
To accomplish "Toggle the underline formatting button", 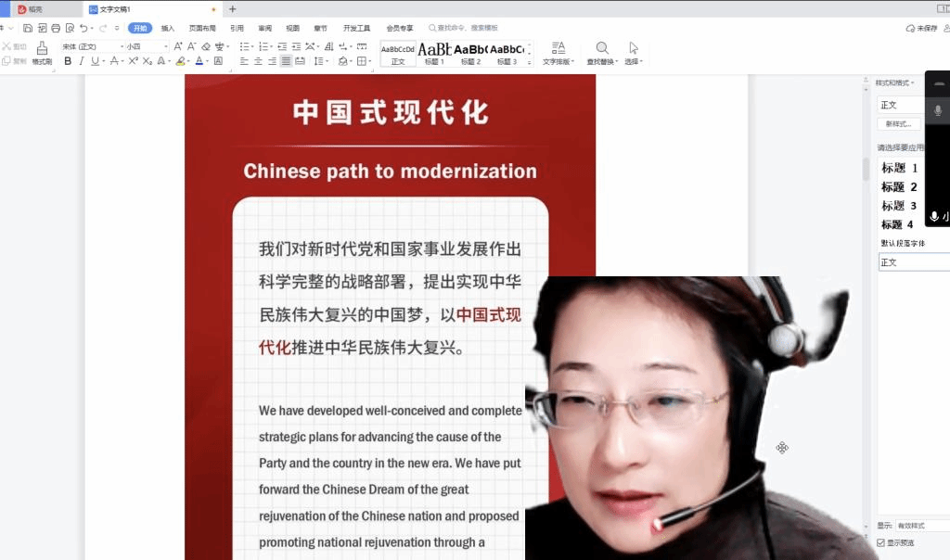I will (x=96, y=61).
